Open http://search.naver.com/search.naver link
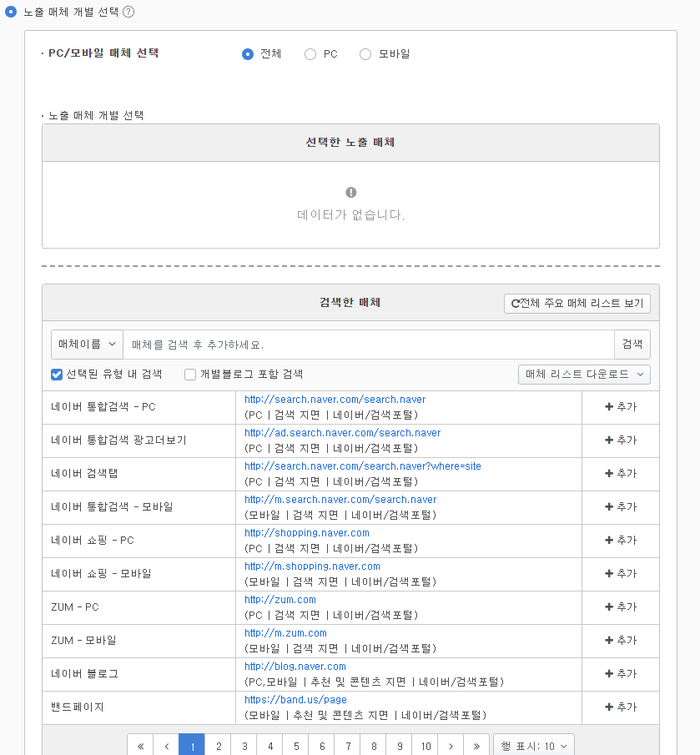700x755 pixels. (x=335, y=399)
